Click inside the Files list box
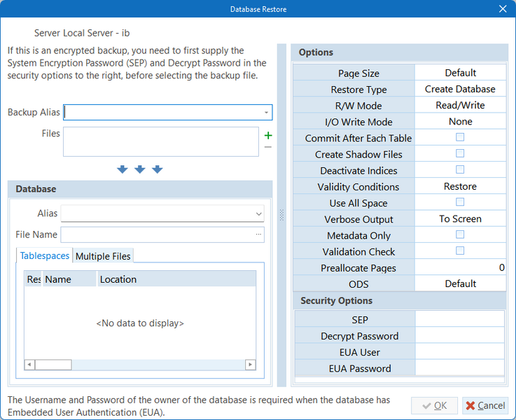The height and width of the screenshot is (420, 516). click(161, 142)
